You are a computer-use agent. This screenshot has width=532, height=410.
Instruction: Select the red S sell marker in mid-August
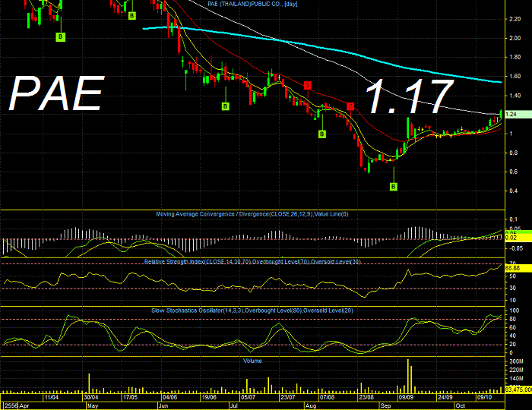coord(350,106)
